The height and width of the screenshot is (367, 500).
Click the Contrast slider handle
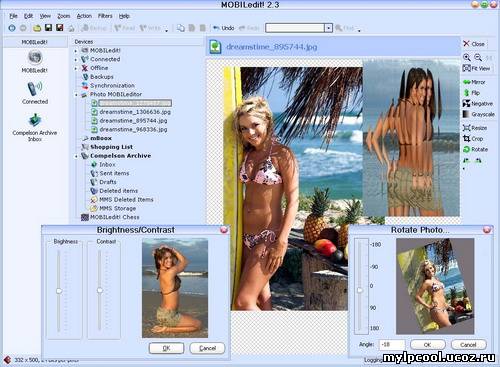coord(100,290)
